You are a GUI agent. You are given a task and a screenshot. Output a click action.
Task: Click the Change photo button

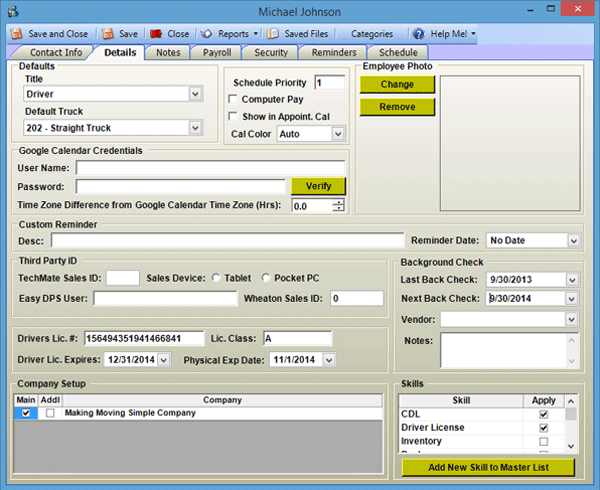pyautogui.click(x=397, y=84)
